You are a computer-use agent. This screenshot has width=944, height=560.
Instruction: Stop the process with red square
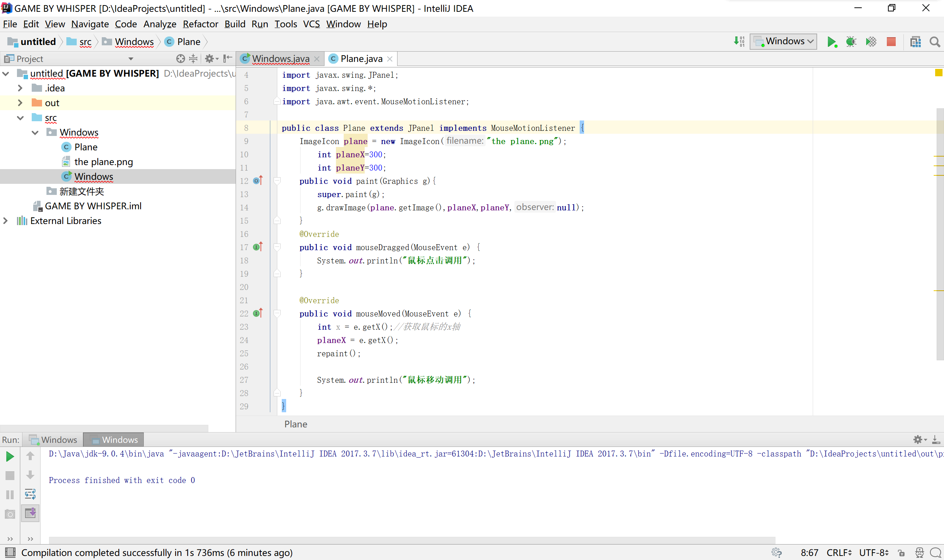tap(891, 42)
